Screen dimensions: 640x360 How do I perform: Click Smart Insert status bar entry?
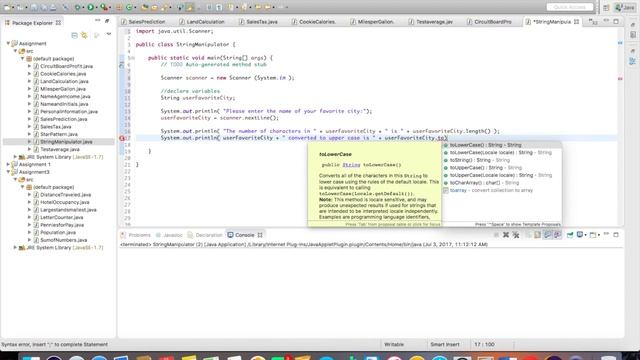coord(444,344)
